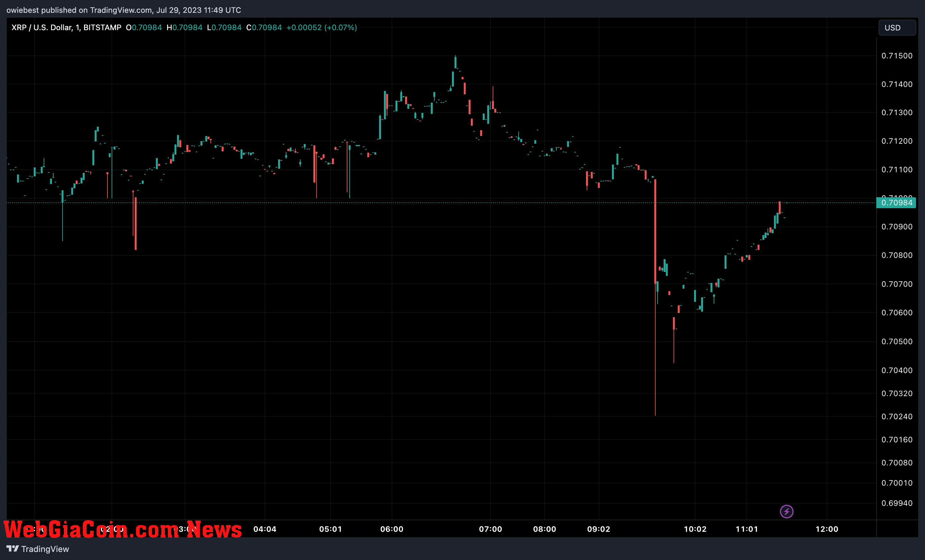Click the 0.70160 price axis label

897,439
